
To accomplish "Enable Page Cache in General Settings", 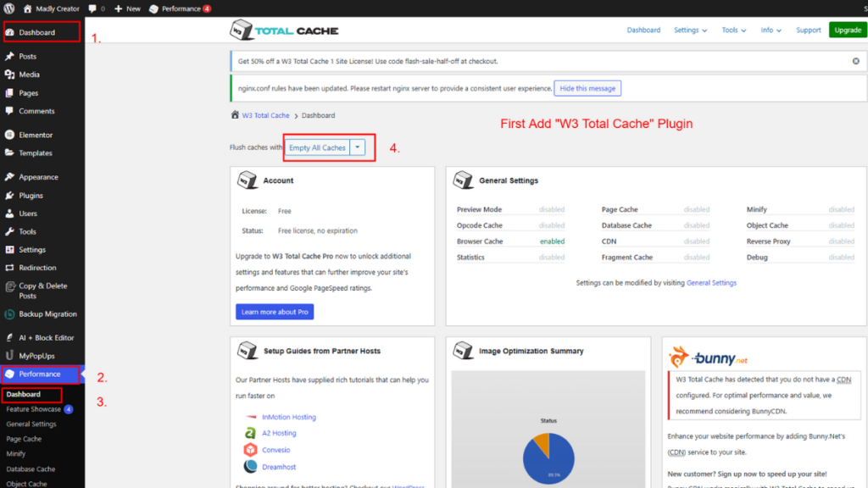I will tap(697, 209).
